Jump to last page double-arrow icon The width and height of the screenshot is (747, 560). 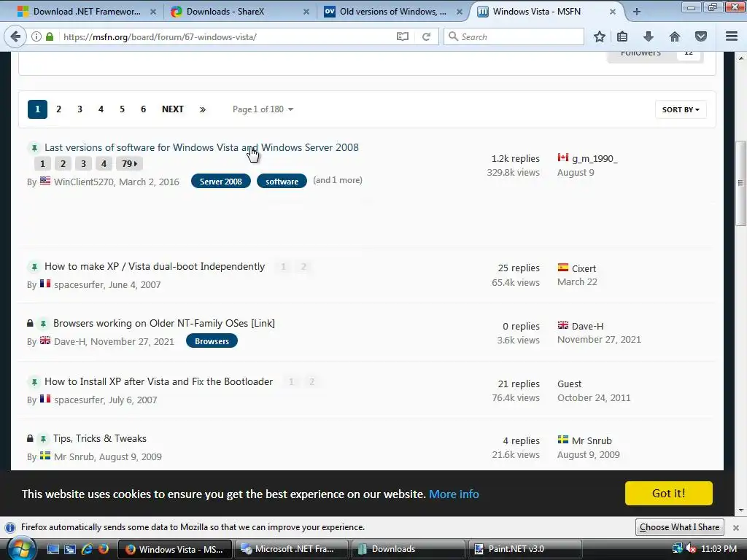203,109
